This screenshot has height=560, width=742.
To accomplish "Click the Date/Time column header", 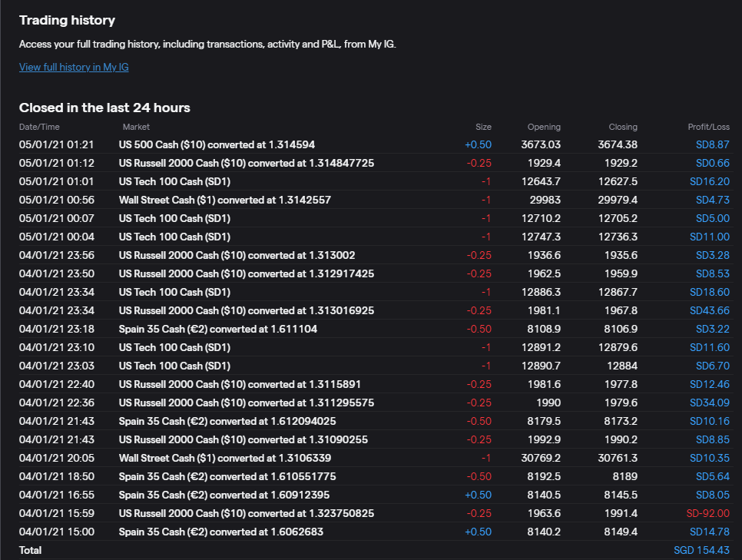I will coord(39,127).
